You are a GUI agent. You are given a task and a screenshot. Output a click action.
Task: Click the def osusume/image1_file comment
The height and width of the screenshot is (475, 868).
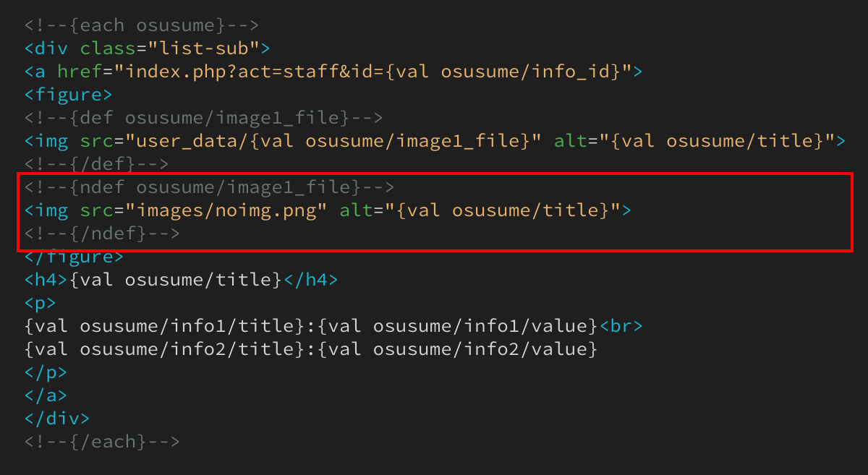pos(203,118)
